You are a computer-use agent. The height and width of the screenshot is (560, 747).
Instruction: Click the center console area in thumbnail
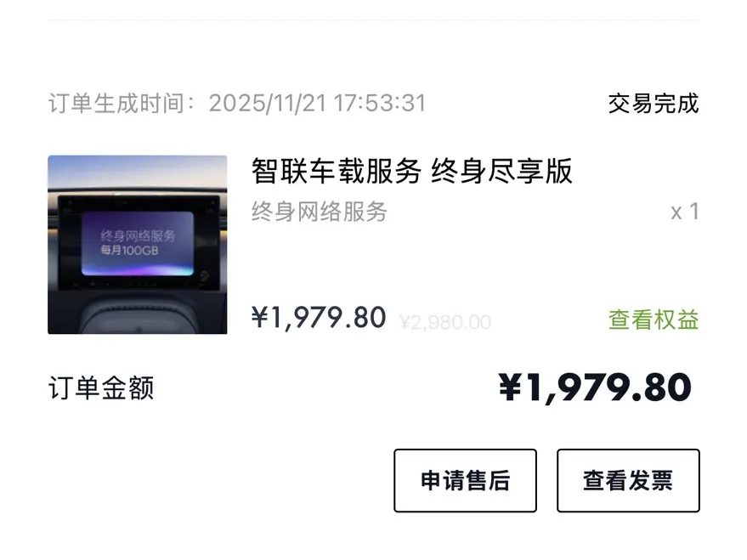pos(137,316)
